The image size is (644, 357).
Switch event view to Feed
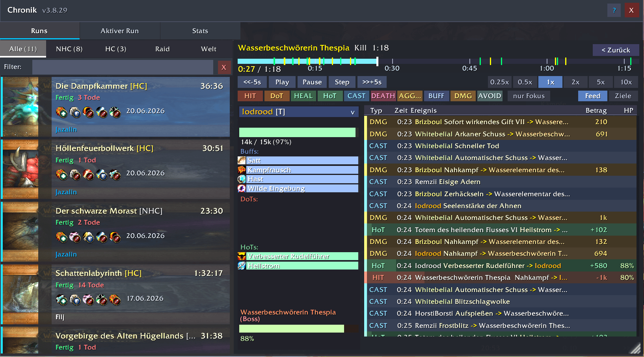[593, 96]
